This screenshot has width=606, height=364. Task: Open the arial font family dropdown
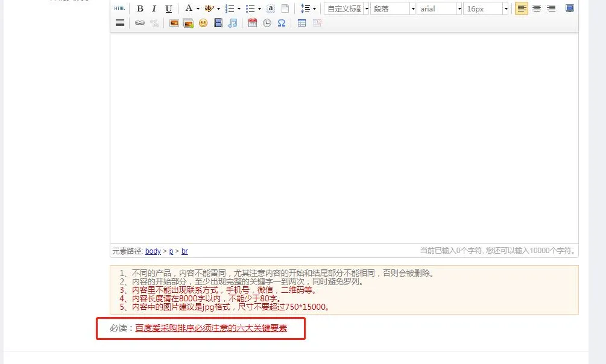459,8
